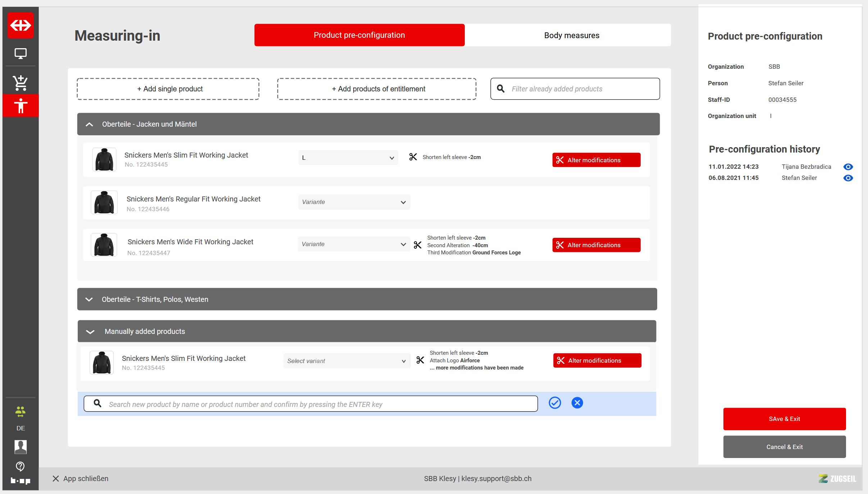This screenshot has width=868, height=494.
Task: Cancel product search with blue X icon
Action: 577,403
